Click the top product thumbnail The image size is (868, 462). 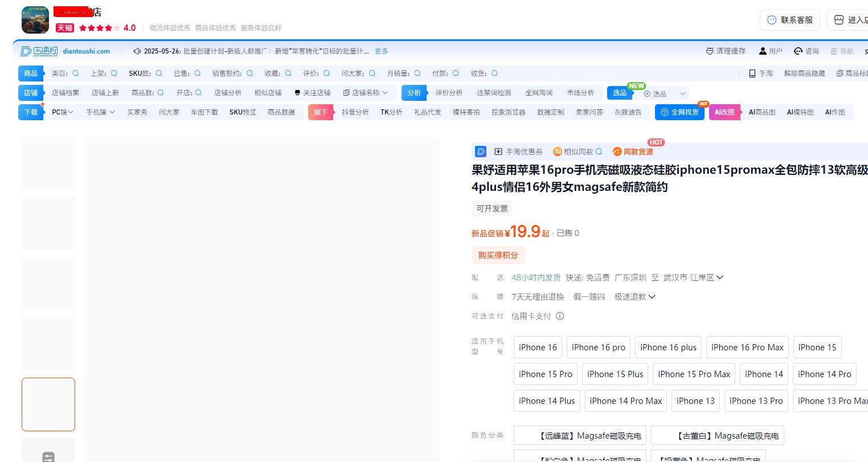click(48, 163)
